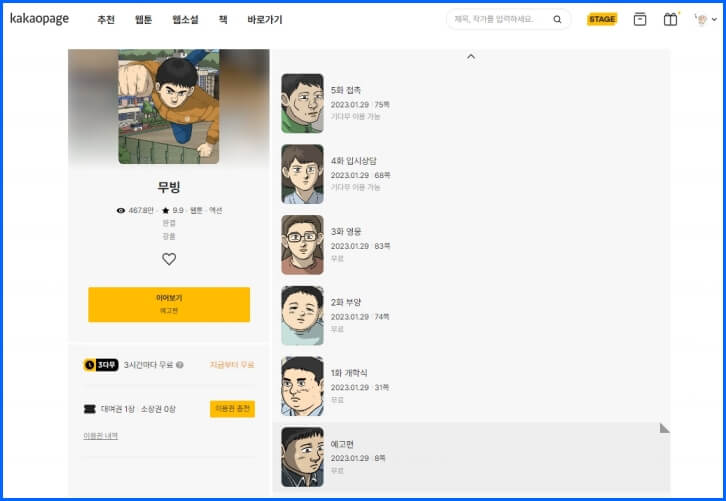The image size is (726, 501).
Task: Click the 3화 영웅 title text
Action: [x=346, y=232]
